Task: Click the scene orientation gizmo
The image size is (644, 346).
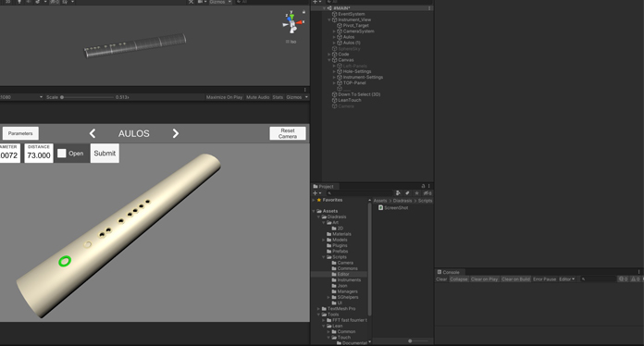Action: coord(292,23)
